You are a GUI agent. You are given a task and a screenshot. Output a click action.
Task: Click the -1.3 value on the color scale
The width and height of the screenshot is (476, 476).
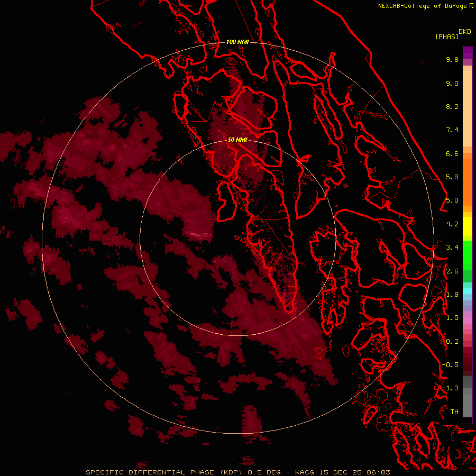click(x=450, y=388)
